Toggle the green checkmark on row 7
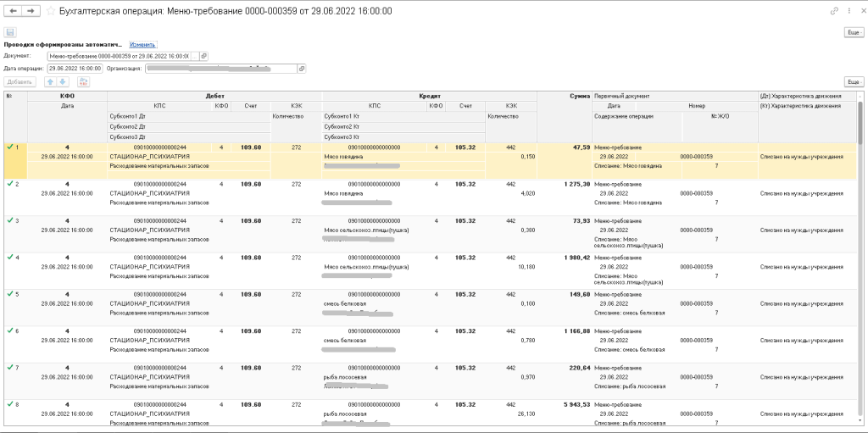Image resolution: width=868 pixels, height=433 pixels. pos(9,368)
